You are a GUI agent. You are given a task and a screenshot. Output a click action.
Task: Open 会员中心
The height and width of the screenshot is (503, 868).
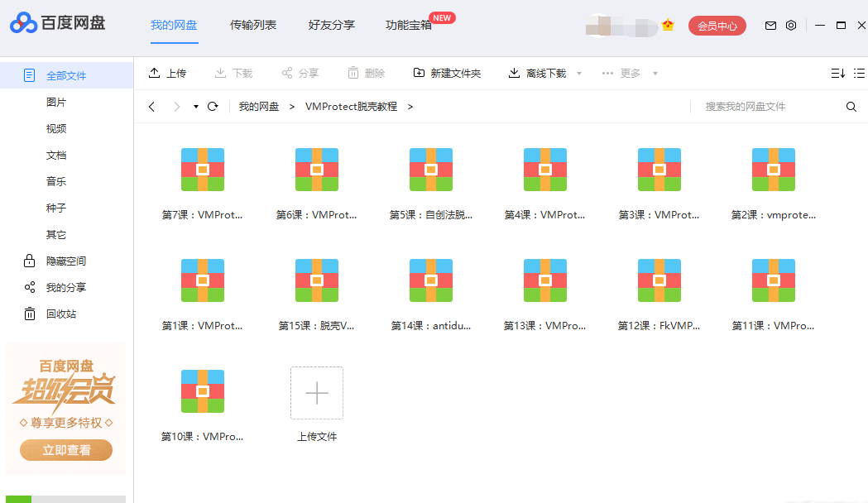[717, 26]
